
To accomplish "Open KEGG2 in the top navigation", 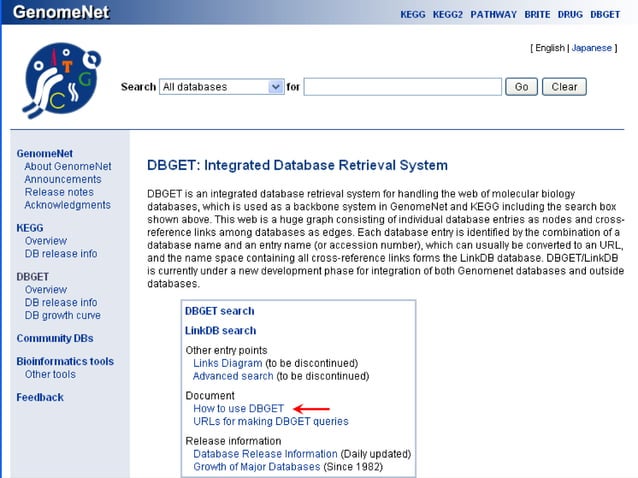I will pyautogui.click(x=448, y=15).
